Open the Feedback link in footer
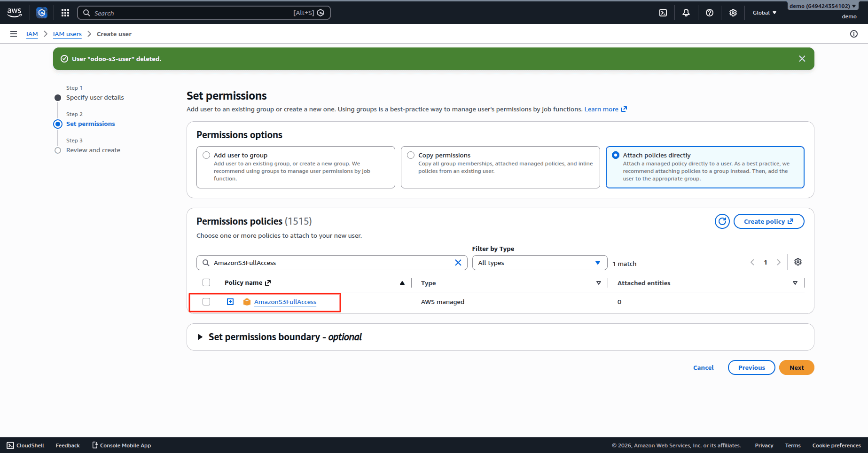Image resolution: width=868 pixels, height=453 pixels. [x=68, y=445]
